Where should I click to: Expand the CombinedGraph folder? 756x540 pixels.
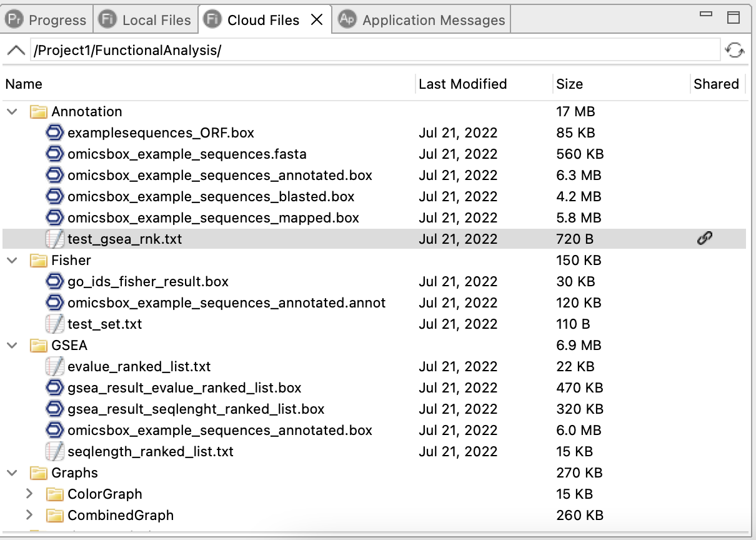pos(29,516)
